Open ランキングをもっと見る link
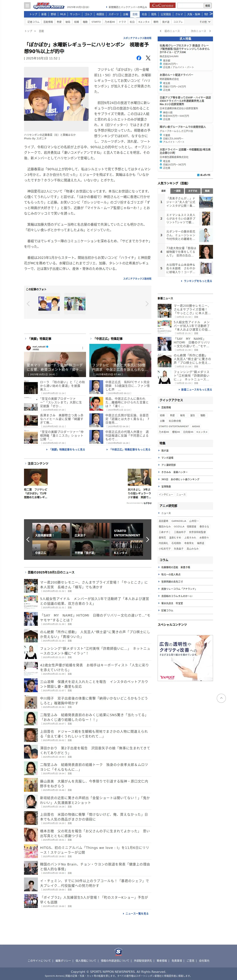 tap(198, 281)
